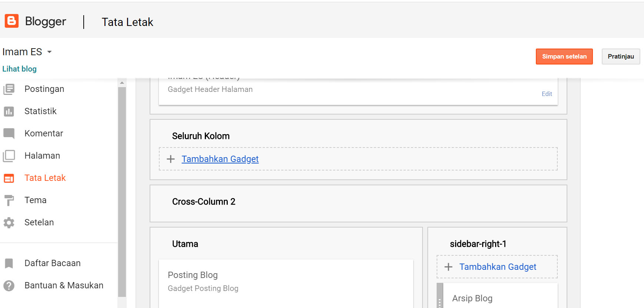The height and width of the screenshot is (308, 644).
Task: Click the Daftar Bacaan bookmark icon
Action: click(9, 264)
